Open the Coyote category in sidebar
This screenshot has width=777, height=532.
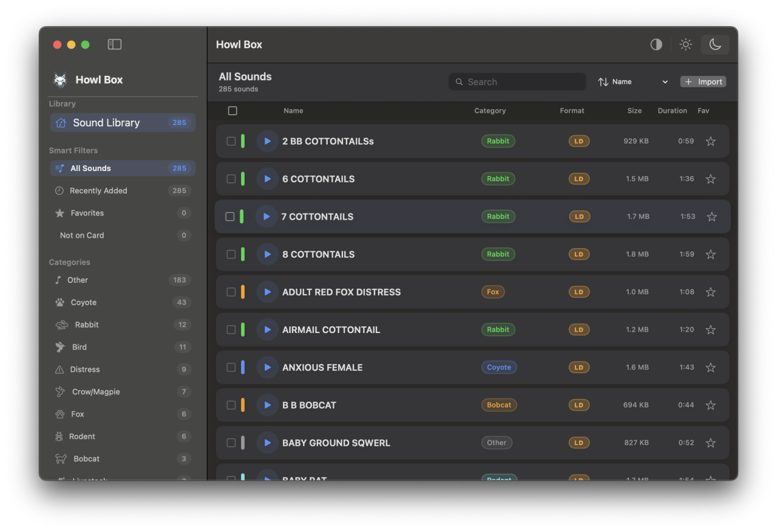(84, 302)
